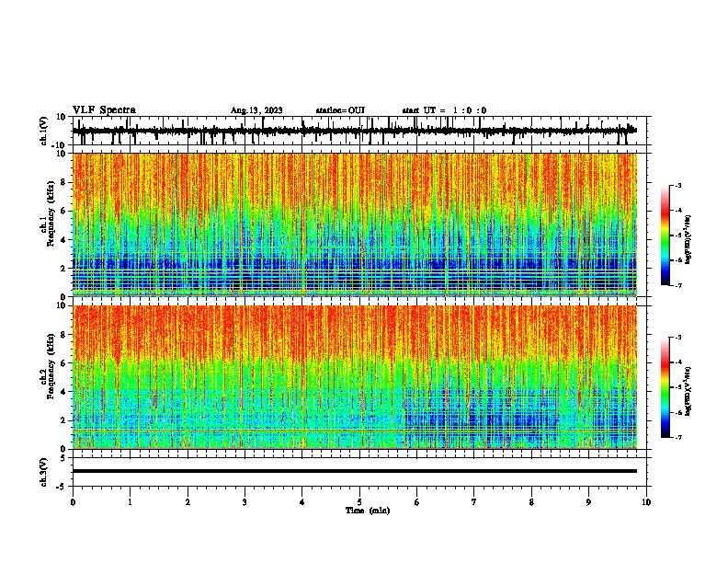
Task: Click the "6" kHz tick on ch.1 spectrogram
Action: pyautogui.click(x=63, y=211)
